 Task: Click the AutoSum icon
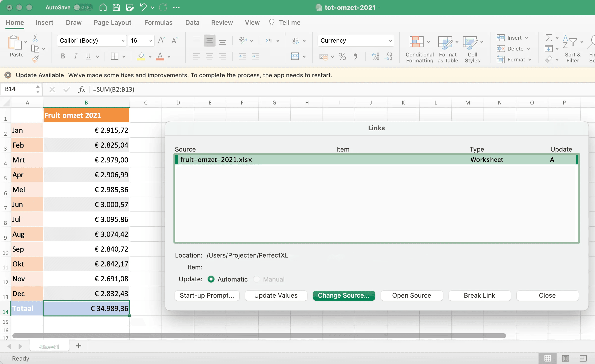tap(549, 38)
